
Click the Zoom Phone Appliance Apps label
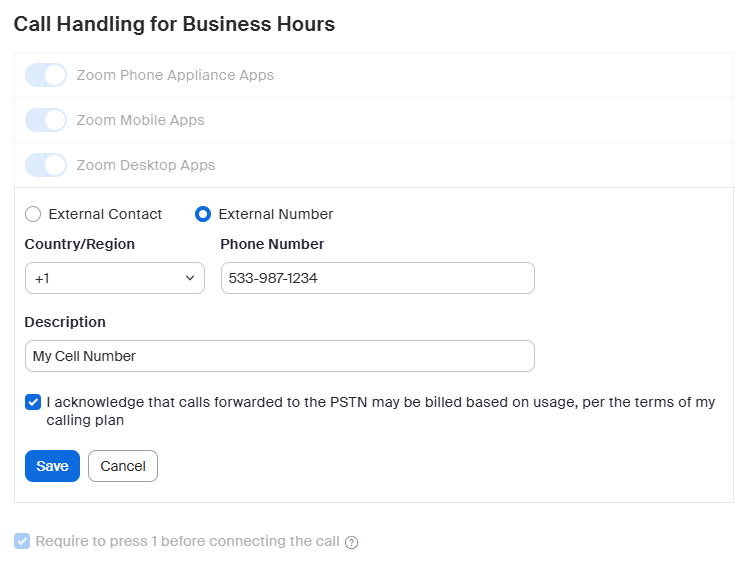[x=175, y=75]
